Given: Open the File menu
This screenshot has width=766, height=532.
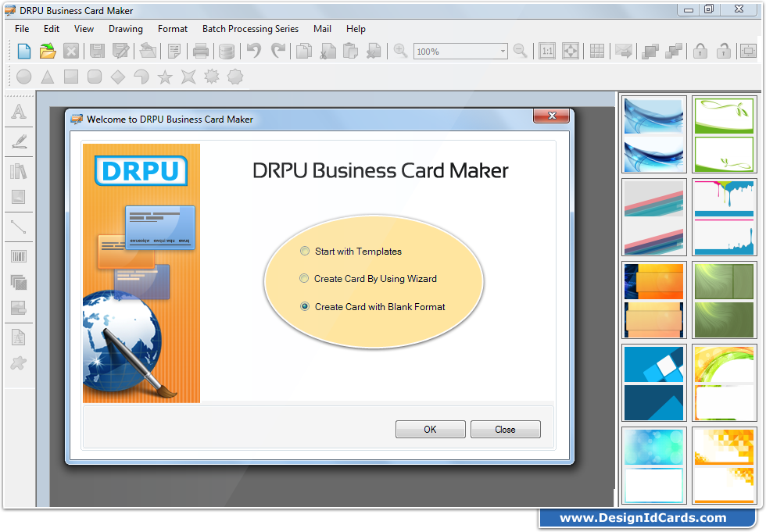Looking at the screenshot, I should click(22, 29).
